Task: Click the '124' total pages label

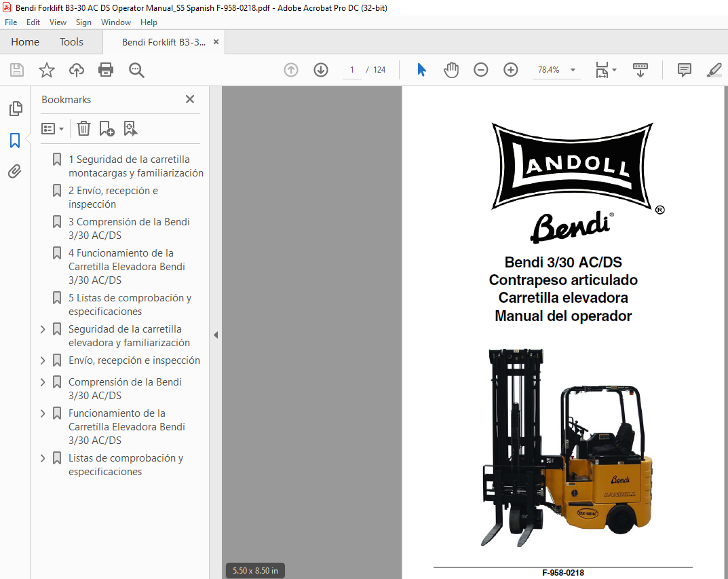Action: point(379,70)
